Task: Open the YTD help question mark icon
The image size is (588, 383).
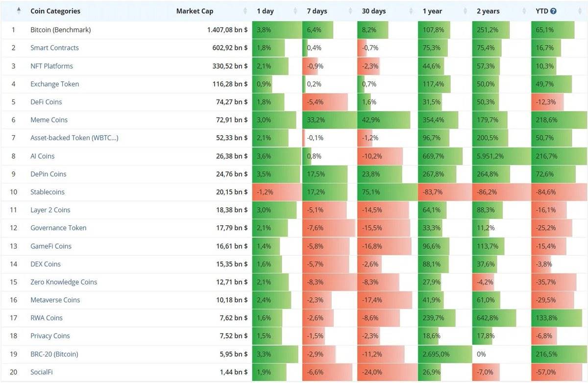Action: point(553,11)
